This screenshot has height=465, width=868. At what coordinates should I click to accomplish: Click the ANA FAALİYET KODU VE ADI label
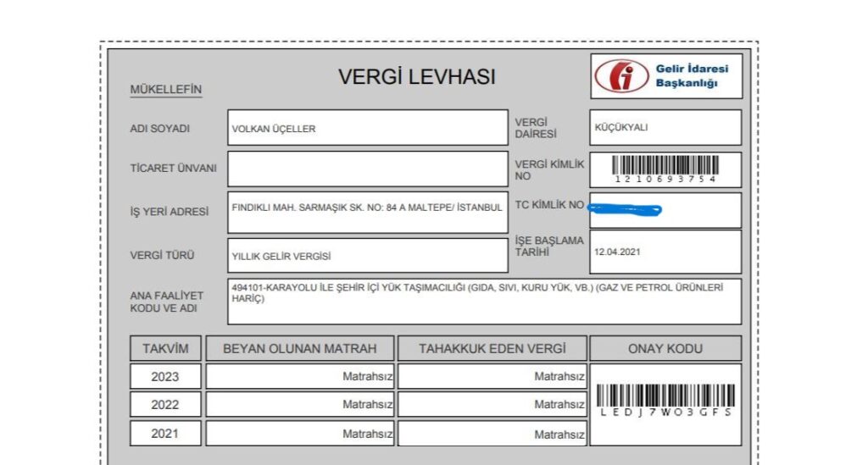167,302
